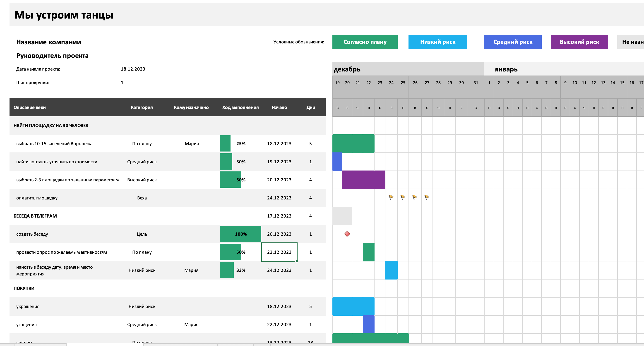Click the milestone flag on December 27

coord(427,198)
